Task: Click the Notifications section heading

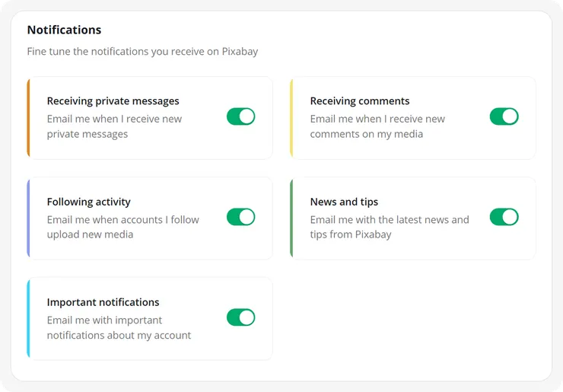Action: click(64, 30)
